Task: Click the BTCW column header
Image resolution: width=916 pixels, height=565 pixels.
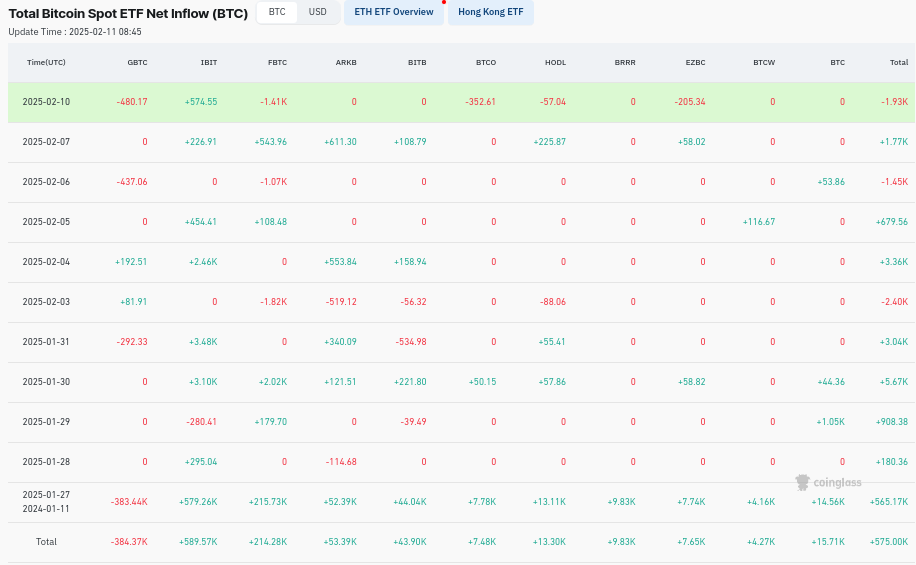Action: (x=764, y=63)
